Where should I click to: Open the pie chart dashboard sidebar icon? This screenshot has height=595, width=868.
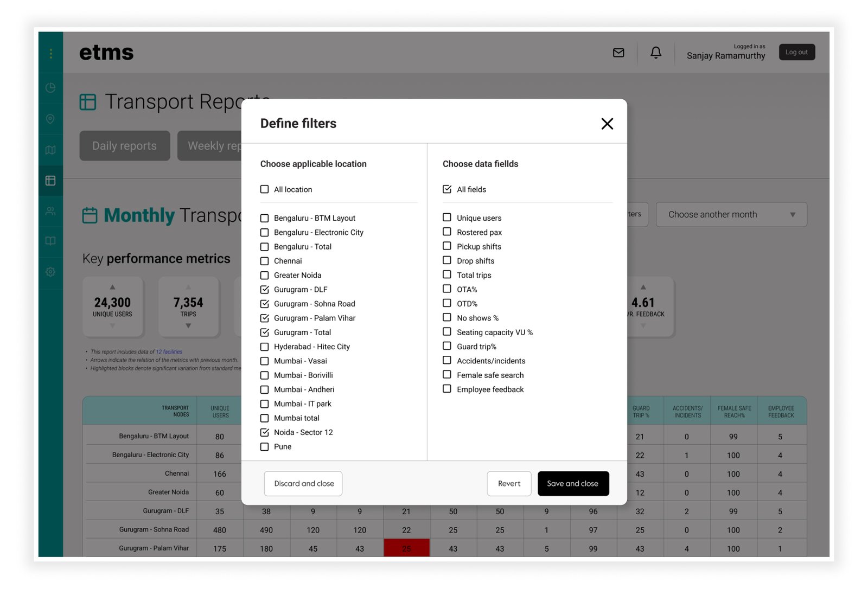point(50,88)
